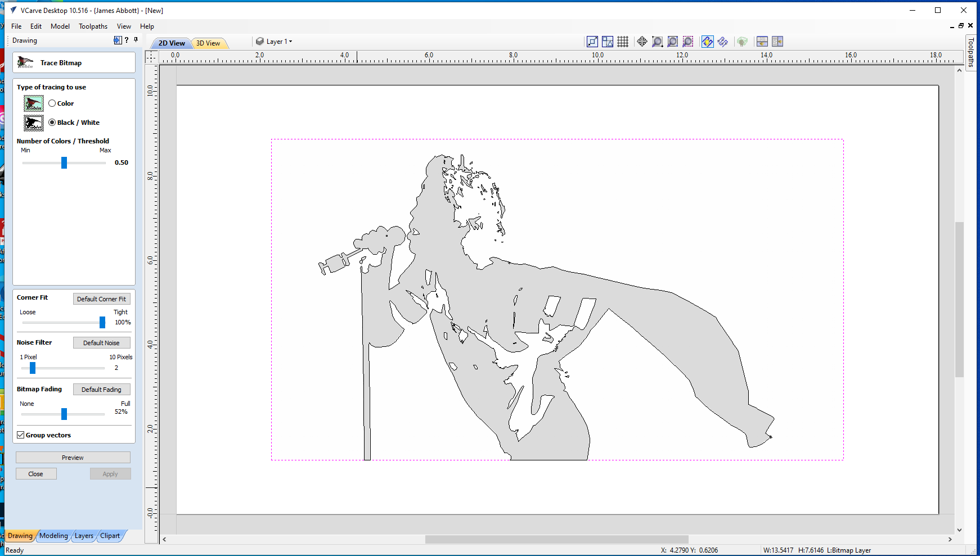Open the File menu
Viewport: 980px width, 556px height.
click(16, 26)
